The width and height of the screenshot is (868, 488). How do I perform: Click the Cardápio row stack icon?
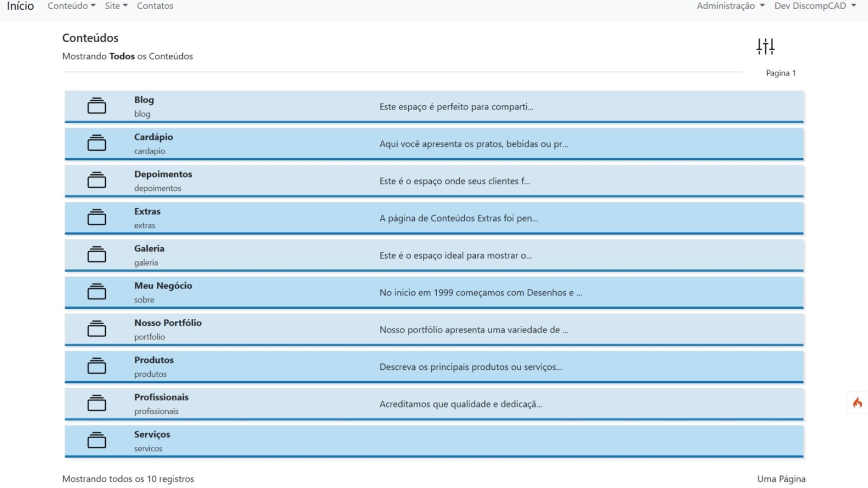[x=97, y=143]
